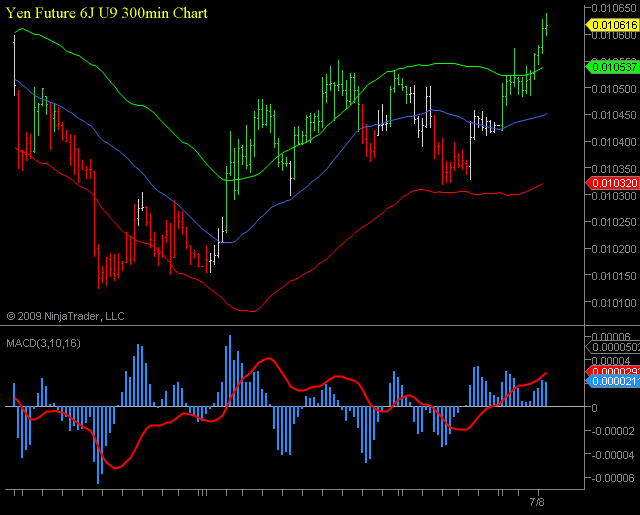Click the blue MACD histogram value marker
Screen dimensions: 640x515
pos(612,381)
